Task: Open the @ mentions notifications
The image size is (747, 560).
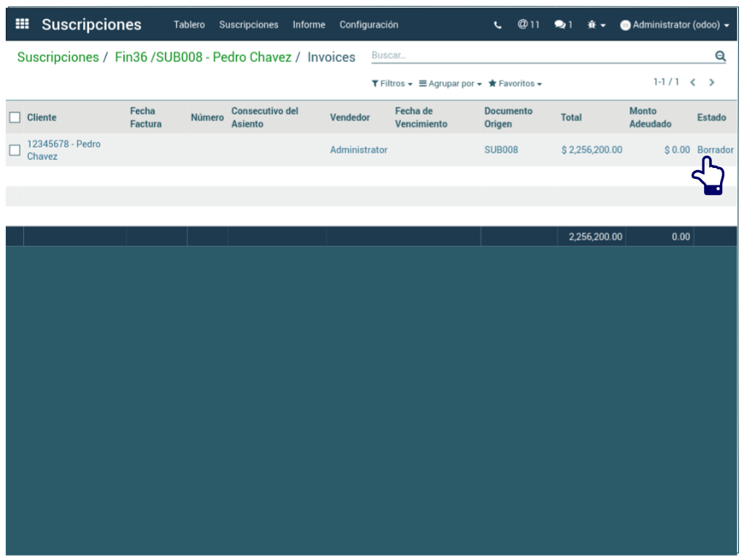Action: (x=529, y=24)
